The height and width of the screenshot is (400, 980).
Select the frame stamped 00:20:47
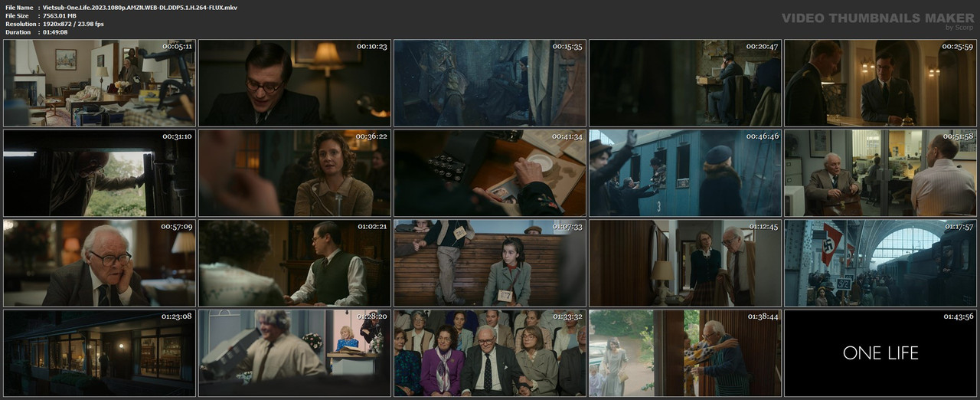tap(685, 83)
